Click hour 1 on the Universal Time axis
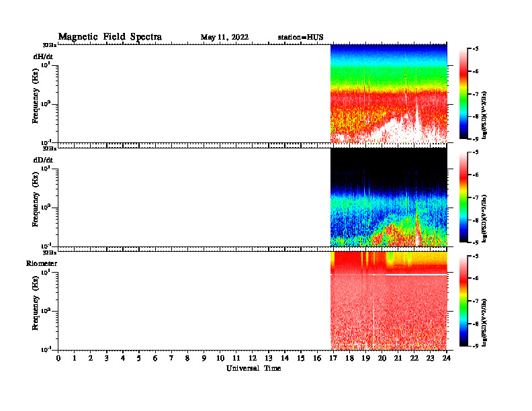The width and height of the screenshot is (532, 411). point(75,359)
